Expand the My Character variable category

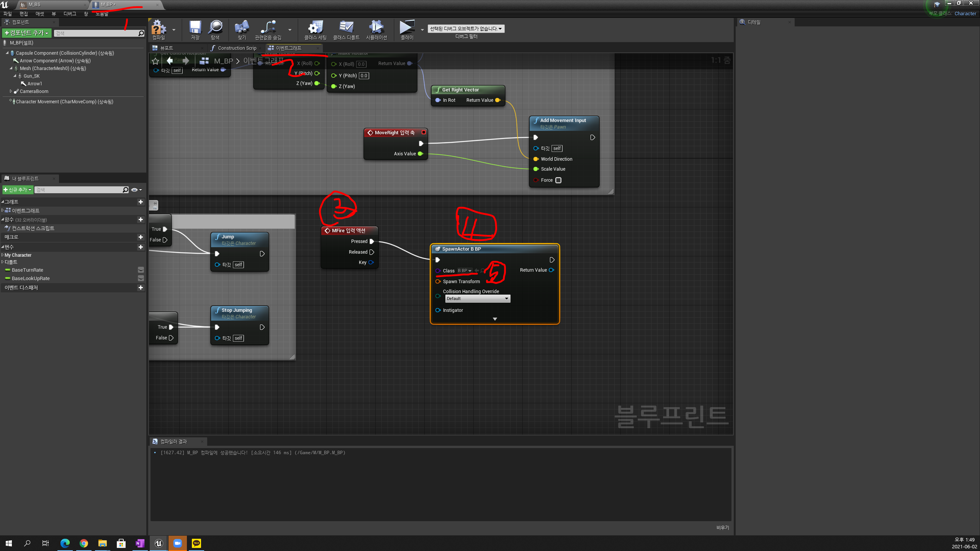3,255
